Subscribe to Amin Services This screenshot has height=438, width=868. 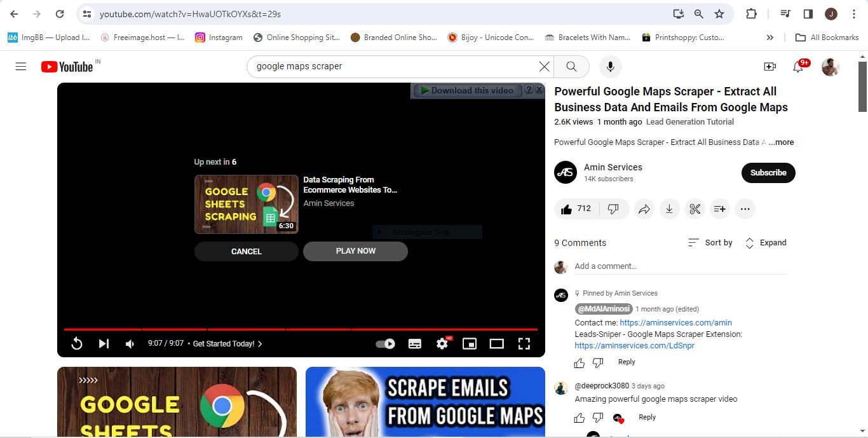coord(768,173)
